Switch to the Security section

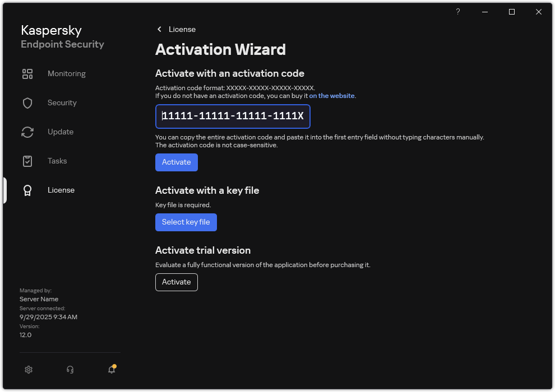click(62, 102)
